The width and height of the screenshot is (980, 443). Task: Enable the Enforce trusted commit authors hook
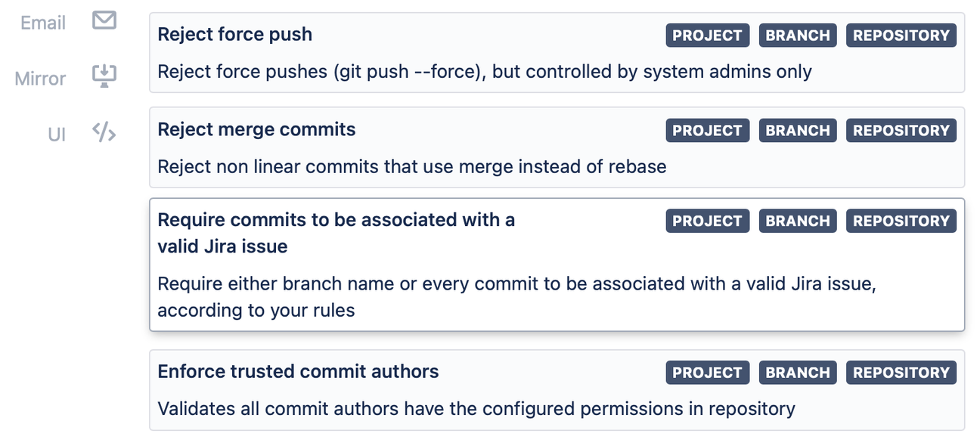point(484,389)
